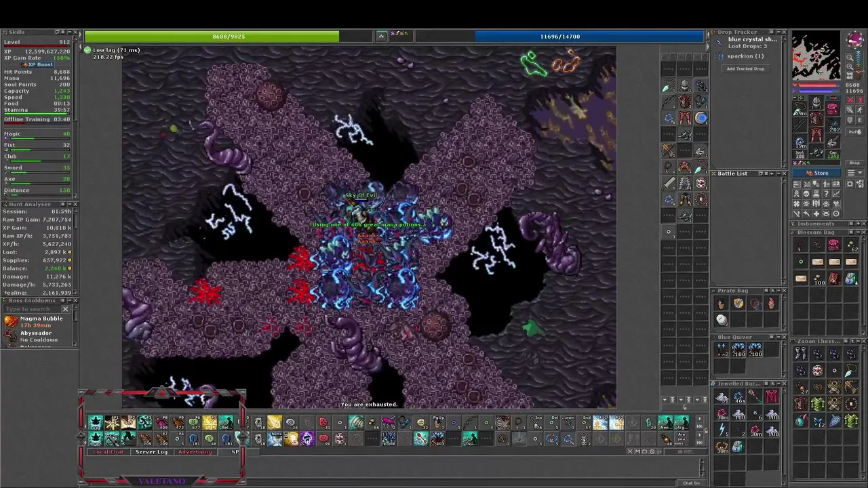
Task: Click pink backpack in equipment panel
Action: coord(833,108)
